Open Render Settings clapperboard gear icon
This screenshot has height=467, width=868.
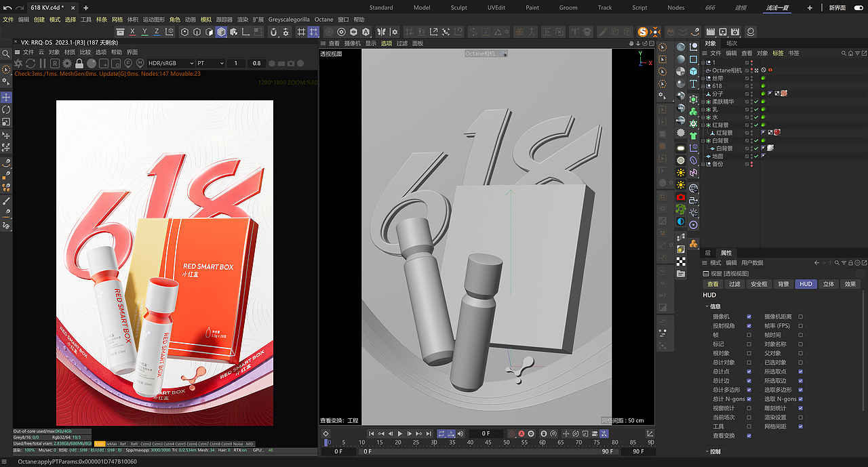tap(736, 32)
